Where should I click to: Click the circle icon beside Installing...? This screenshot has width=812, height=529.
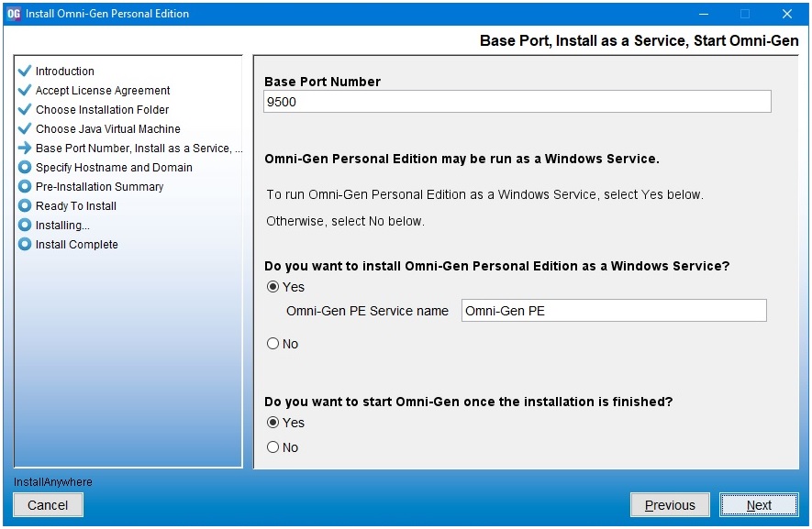(x=25, y=226)
